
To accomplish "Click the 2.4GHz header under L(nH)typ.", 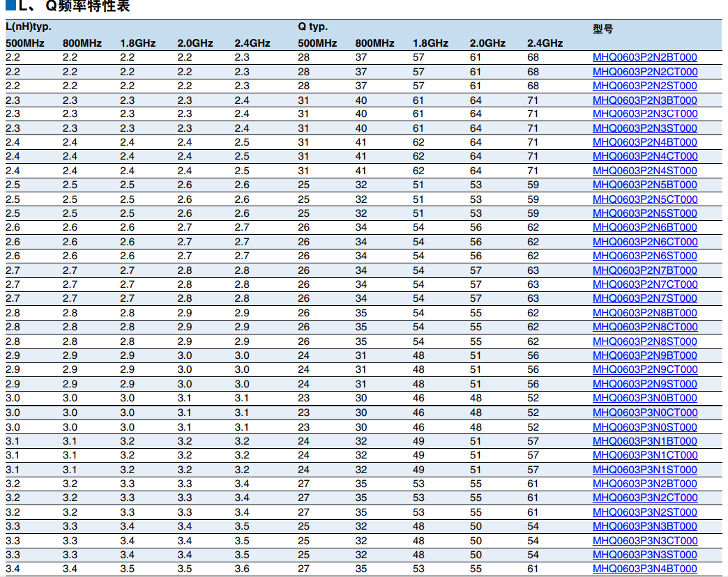I will [252, 43].
